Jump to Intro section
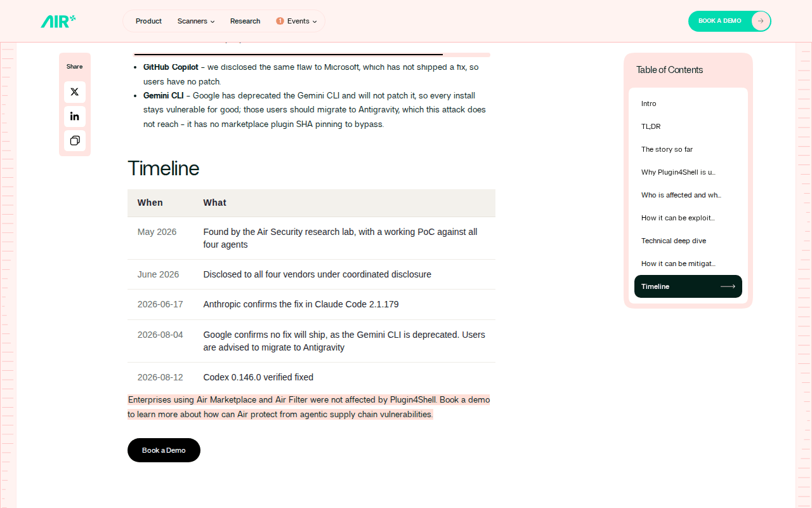 pos(688,104)
